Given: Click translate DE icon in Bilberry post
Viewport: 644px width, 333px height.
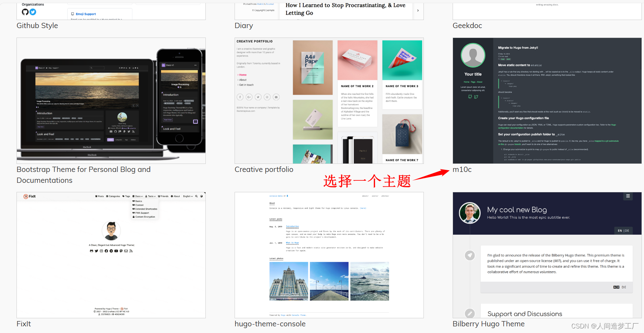Looking at the screenshot, I should pyautogui.click(x=620, y=287).
